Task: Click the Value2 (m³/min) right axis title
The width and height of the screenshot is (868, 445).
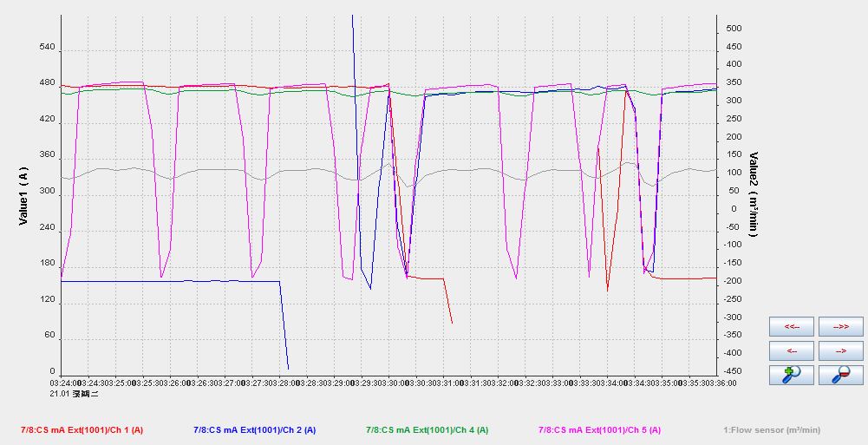Action: (754, 194)
